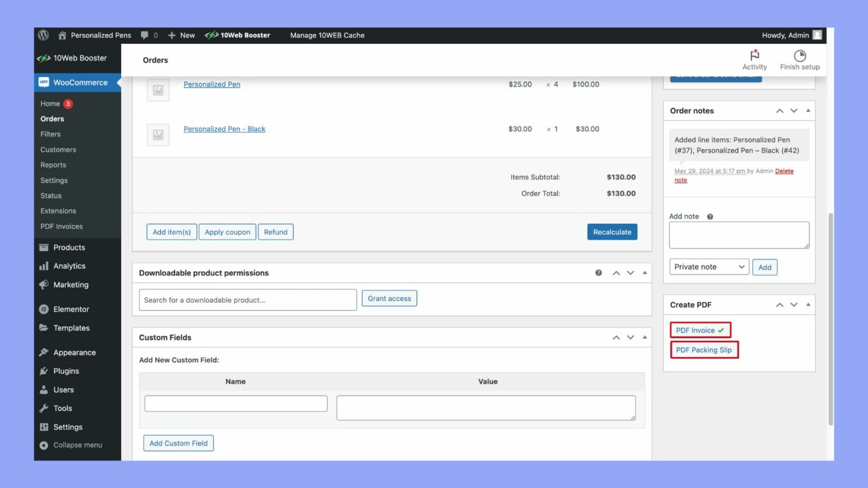Image resolution: width=868 pixels, height=488 pixels.
Task: Open the Private note type dropdown
Action: point(709,267)
